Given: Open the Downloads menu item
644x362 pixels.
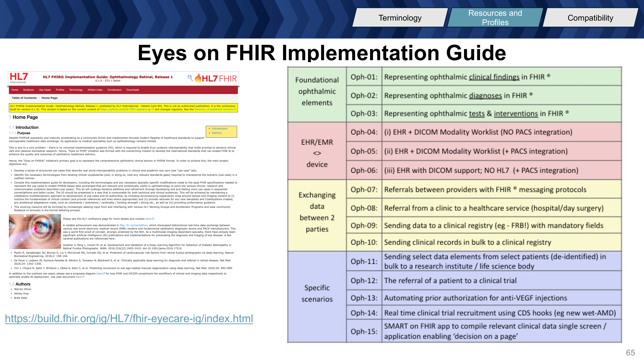Looking at the screenshot, I should [x=133, y=90].
